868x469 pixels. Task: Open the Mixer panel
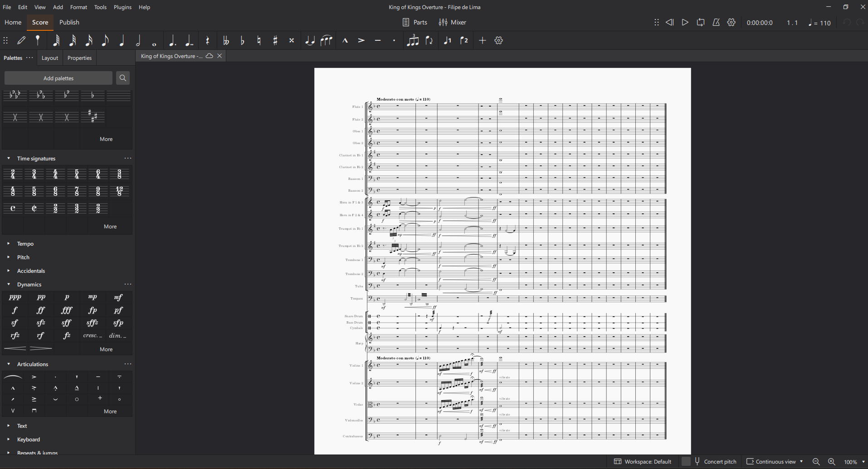point(452,22)
